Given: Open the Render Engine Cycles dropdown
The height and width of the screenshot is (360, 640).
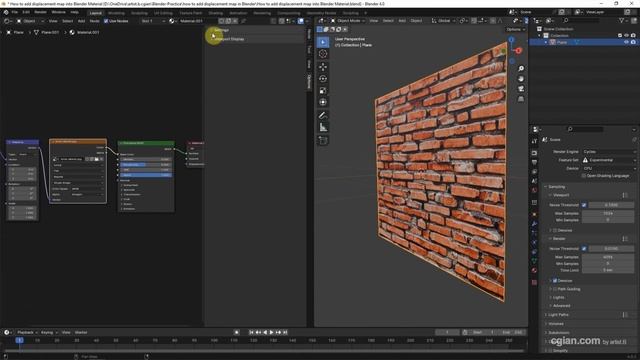Looking at the screenshot, I should (609, 151).
